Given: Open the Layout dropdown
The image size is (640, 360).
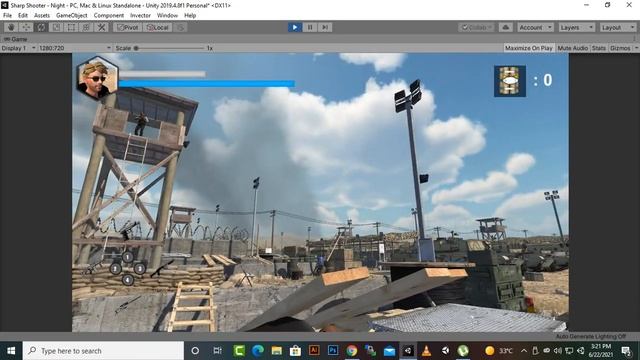Looking at the screenshot, I should (618, 27).
